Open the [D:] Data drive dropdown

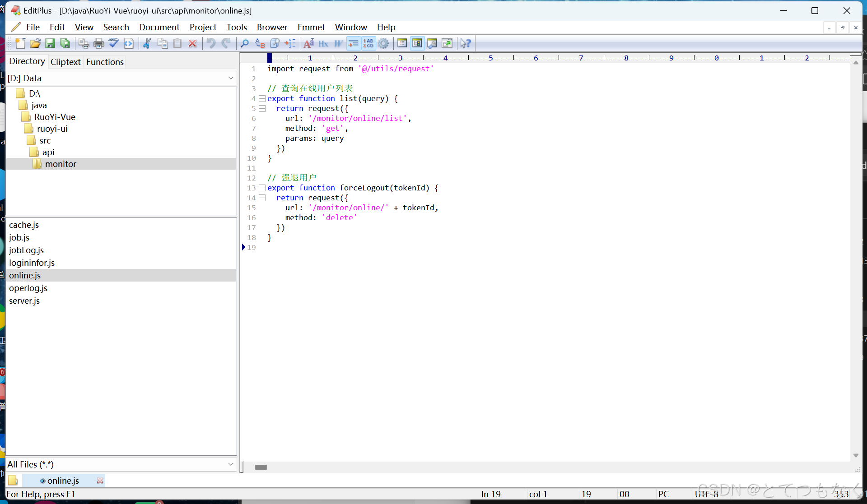tap(231, 78)
